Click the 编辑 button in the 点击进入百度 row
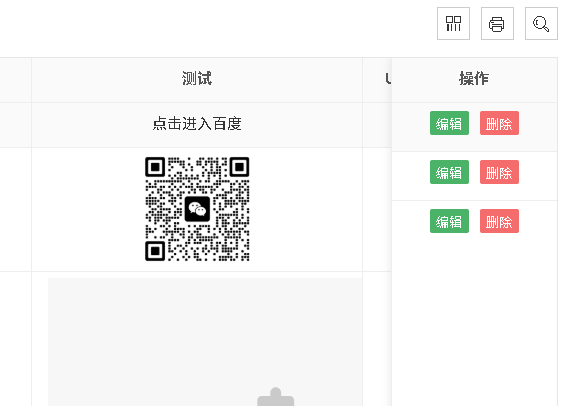Image resolution: width=566 pixels, height=406 pixels. tap(449, 123)
